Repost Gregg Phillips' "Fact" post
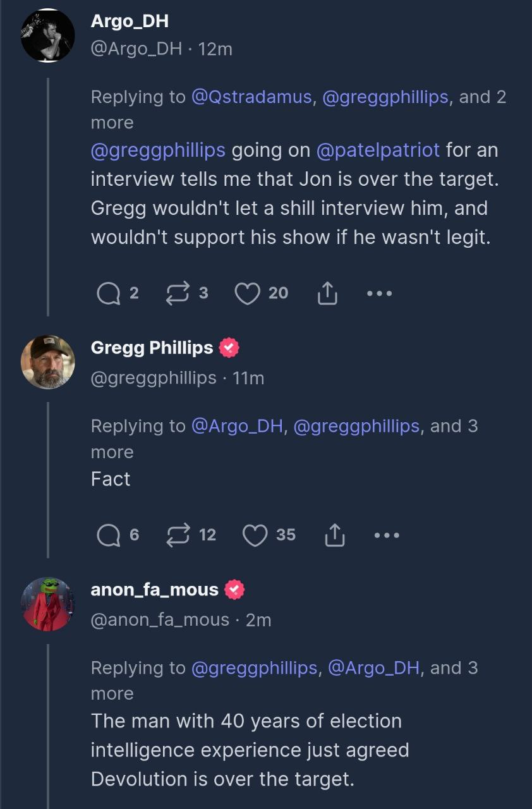Screen dimensions: 532x809 click(x=178, y=535)
